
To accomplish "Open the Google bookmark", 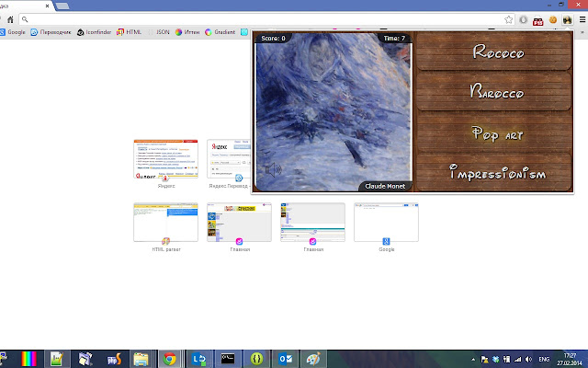I will pos(12,32).
